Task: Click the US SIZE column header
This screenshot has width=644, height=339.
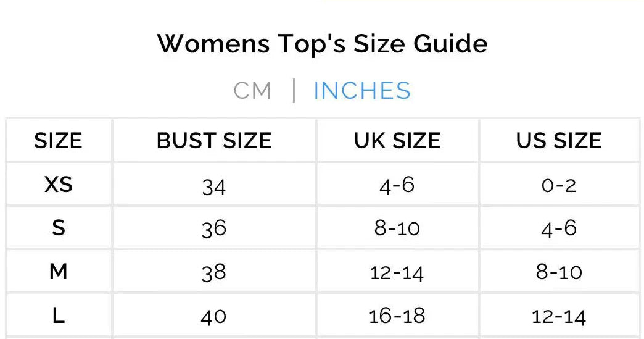Action: 559,141
